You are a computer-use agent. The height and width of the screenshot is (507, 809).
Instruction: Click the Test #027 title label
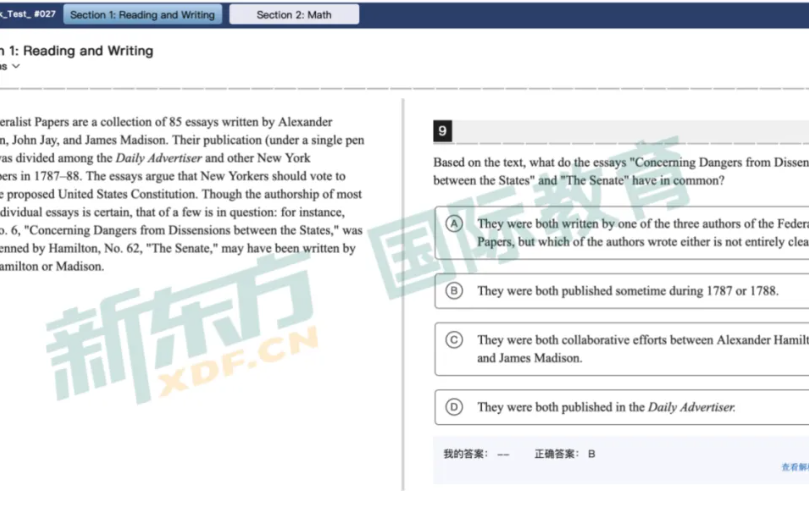tap(28, 15)
